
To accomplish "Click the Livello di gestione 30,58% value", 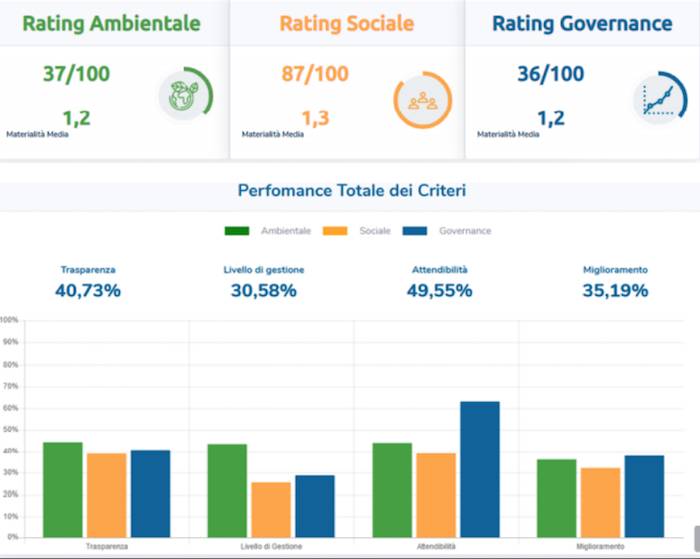I will [x=264, y=291].
